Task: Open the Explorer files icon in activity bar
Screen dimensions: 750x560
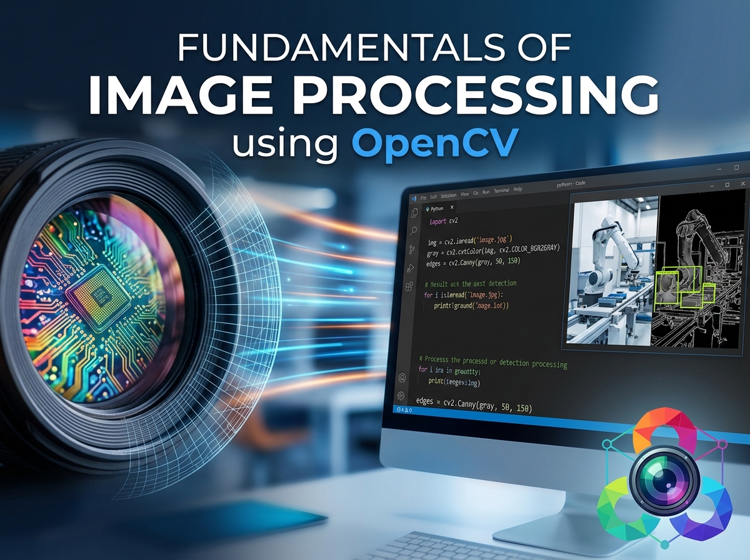Action: pyautogui.click(x=414, y=213)
